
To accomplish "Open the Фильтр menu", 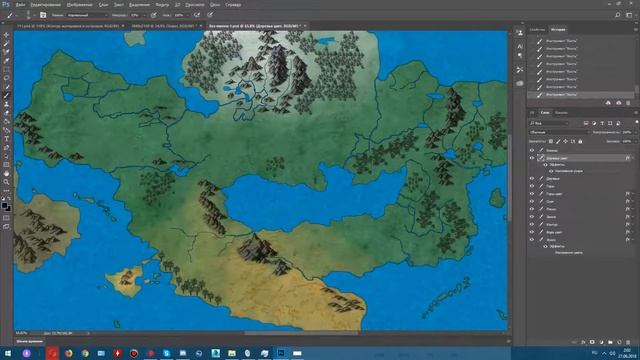I will (162, 5).
